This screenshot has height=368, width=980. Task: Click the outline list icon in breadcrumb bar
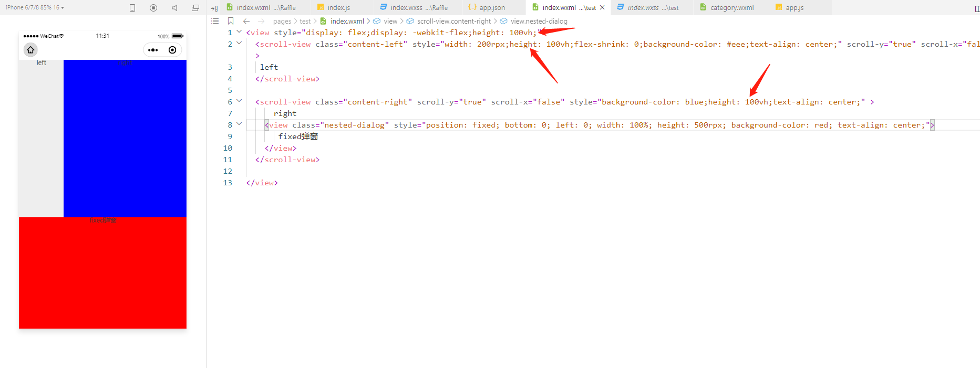tap(215, 21)
